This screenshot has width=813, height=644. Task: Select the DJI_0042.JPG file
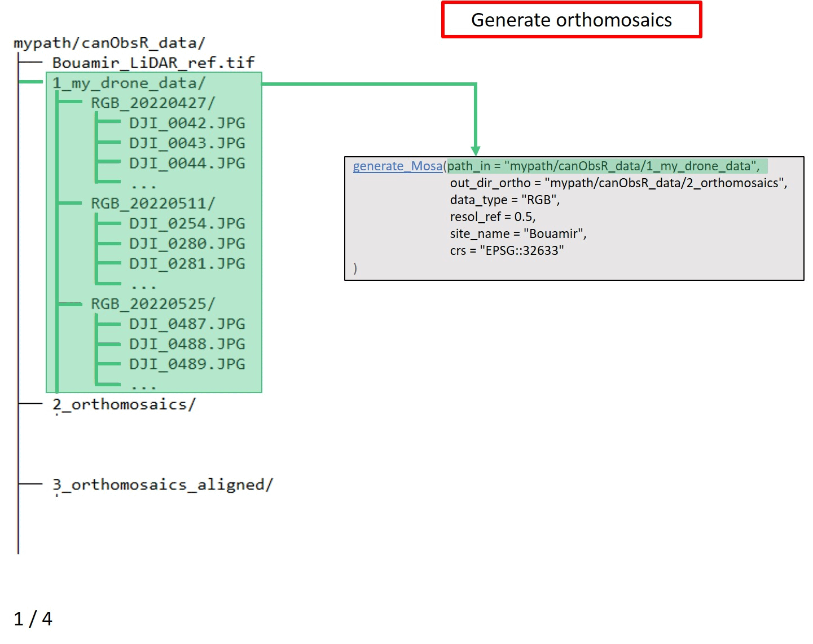point(187,123)
